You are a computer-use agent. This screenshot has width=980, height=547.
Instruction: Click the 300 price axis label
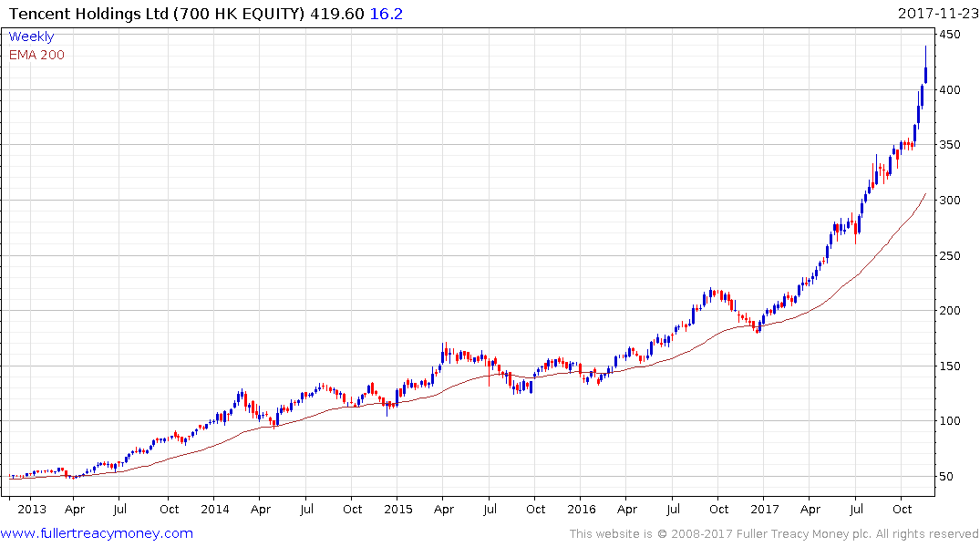point(950,200)
